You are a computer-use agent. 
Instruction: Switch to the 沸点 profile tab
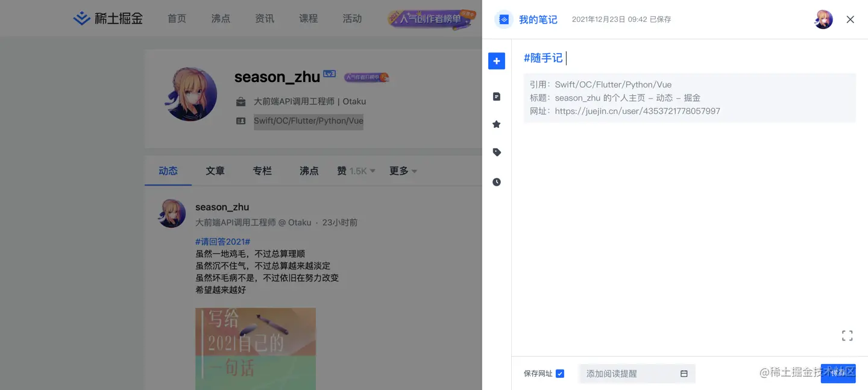[309, 171]
